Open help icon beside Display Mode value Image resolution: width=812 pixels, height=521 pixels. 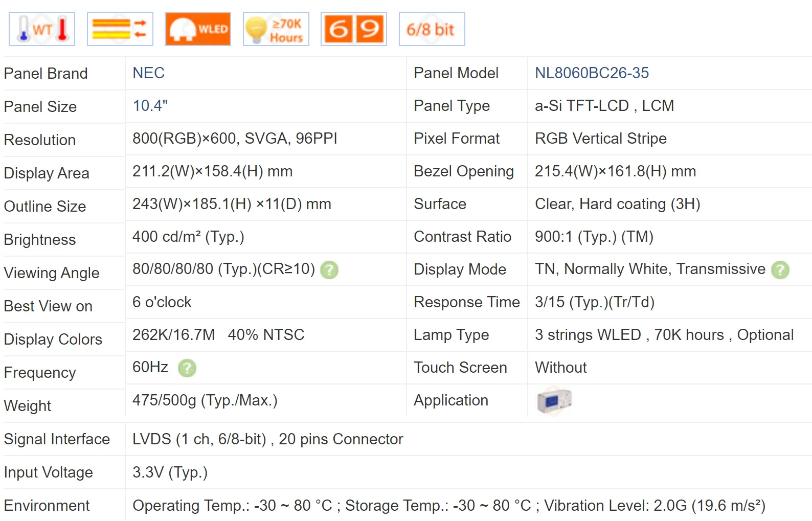click(780, 269)
